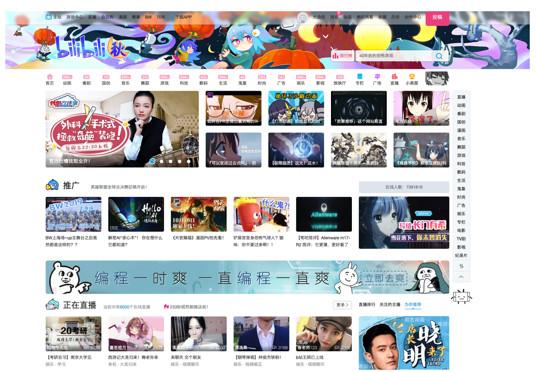The width and height of the screenshot is (536, 372).
Task: Open the pink anime girl live stream thumbnail
Action: [x=136, y=334]
